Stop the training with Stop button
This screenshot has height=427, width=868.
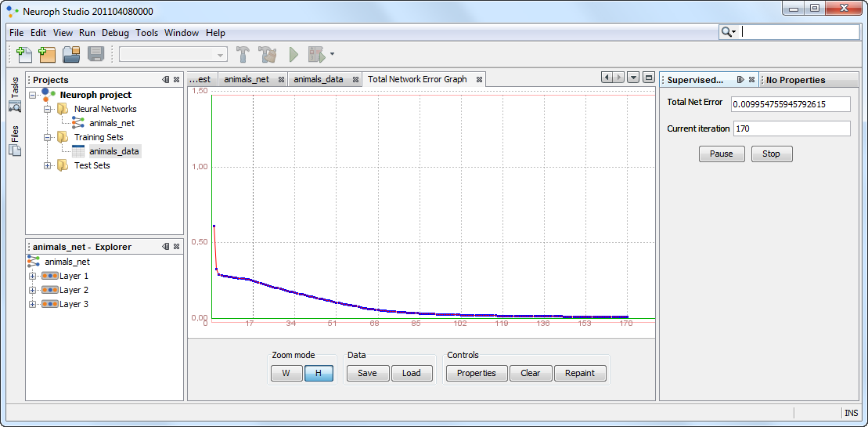(x=771, y=154)
